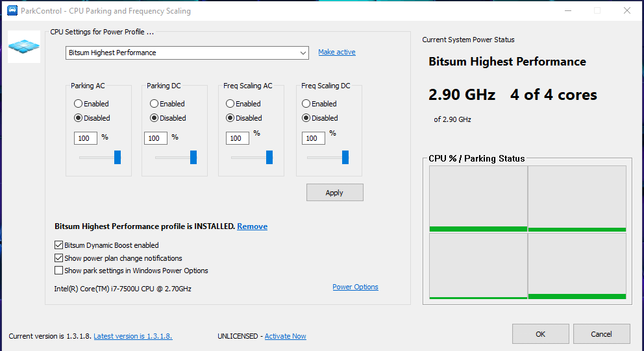Toggle Bitsum Dynamic Boost enabled checkbox
Screen dimensions: 644x351
(60, 245)
